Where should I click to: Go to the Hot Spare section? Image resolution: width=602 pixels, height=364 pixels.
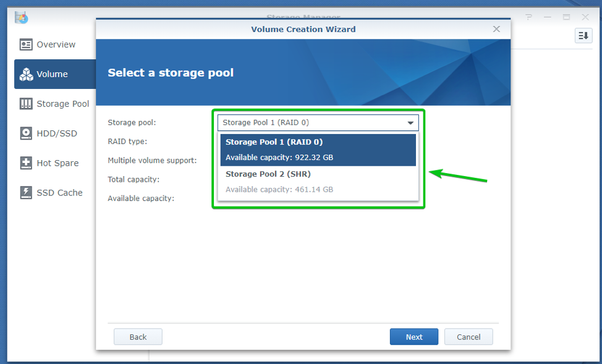[57, 163]
